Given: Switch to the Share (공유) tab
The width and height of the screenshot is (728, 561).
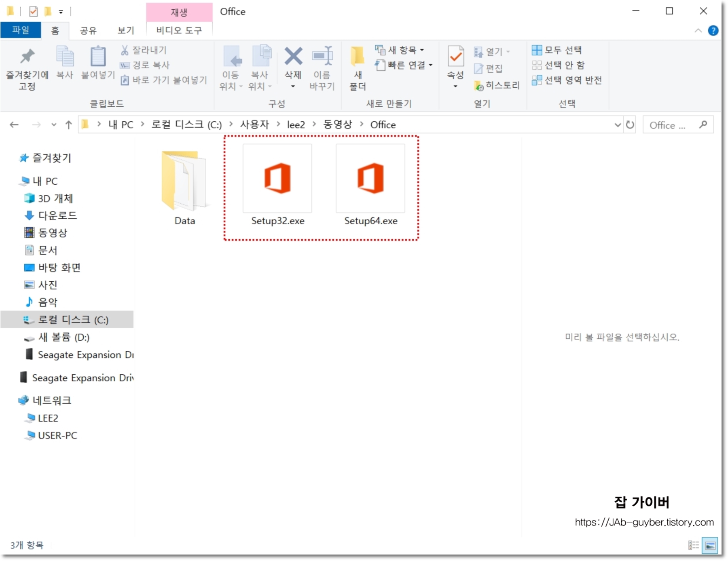Looking at the screenshot, I should click(x=88, y=30).
